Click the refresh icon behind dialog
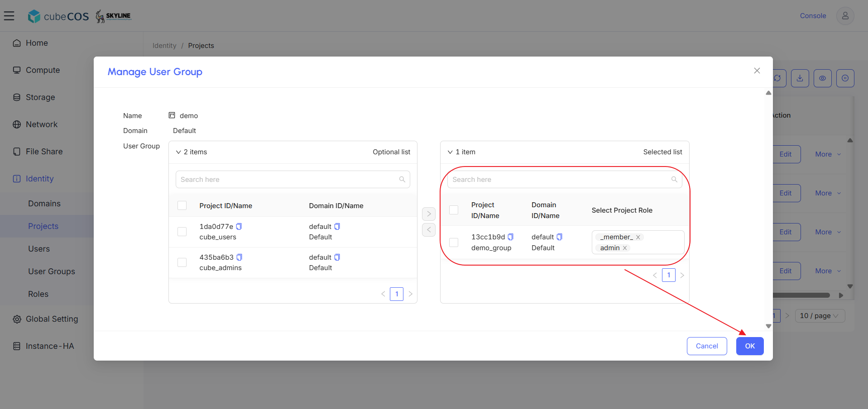 pos(777,78)
